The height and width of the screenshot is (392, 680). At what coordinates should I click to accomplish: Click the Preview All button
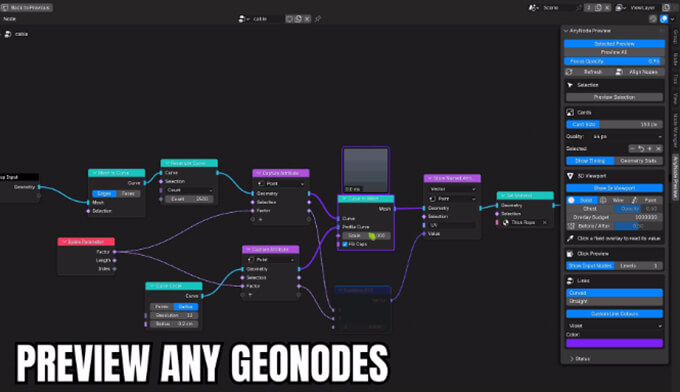coord(615,52)
